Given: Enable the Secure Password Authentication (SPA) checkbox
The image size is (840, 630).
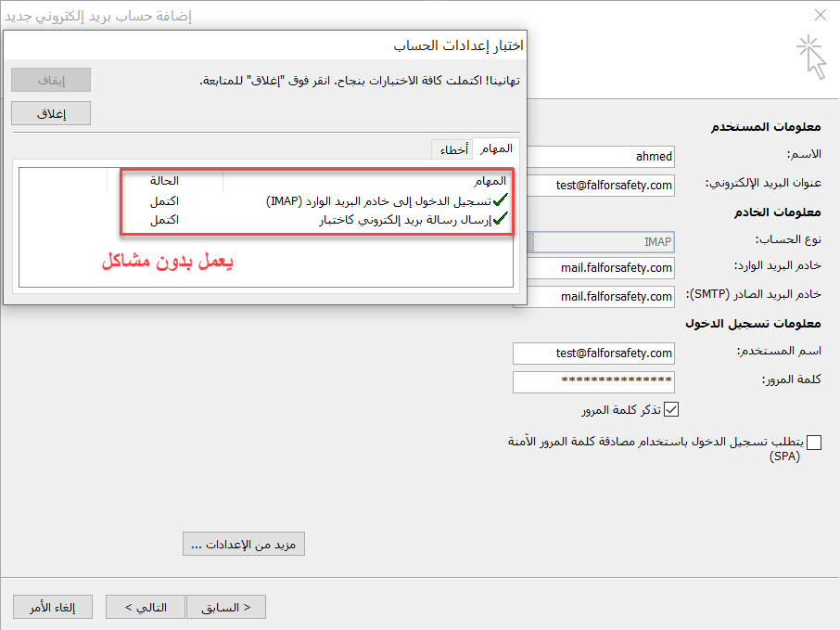Looking at the screenshot, I should (814, 443).
